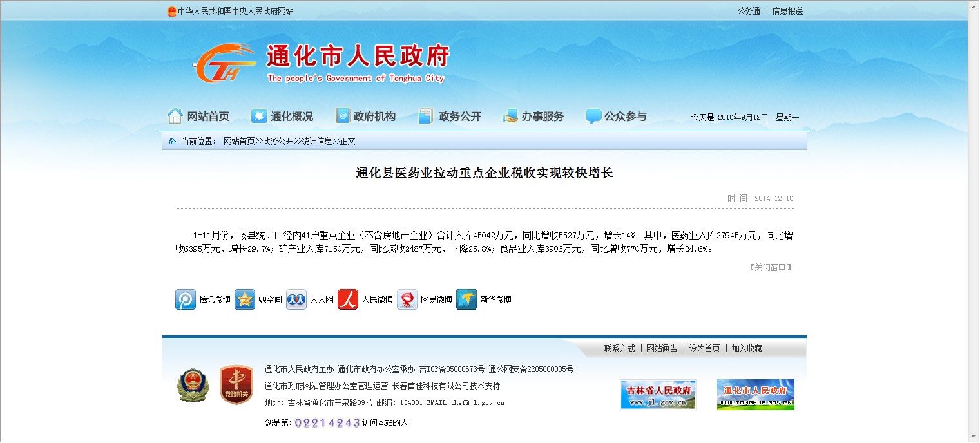
Task: Open the 办事服务 navigation item
Action: point(533,117)
